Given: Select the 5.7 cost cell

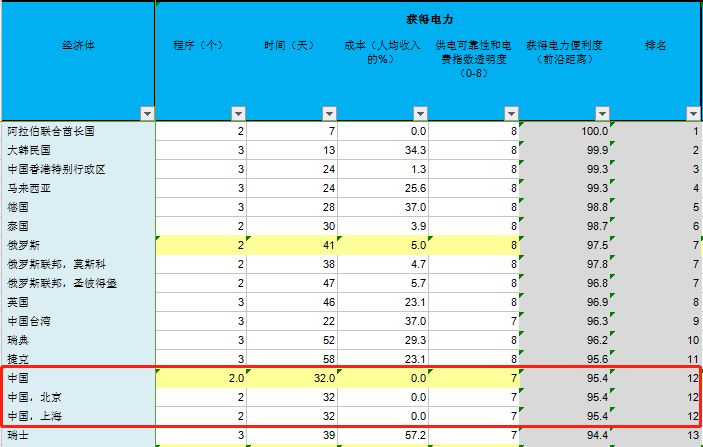Looking at the screenshot, I should point(383,283).
